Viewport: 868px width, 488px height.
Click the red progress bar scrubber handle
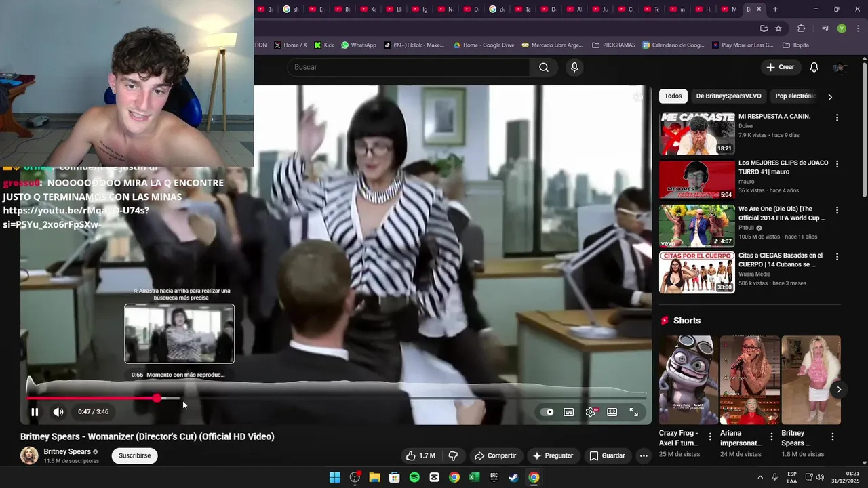point(157,398)
